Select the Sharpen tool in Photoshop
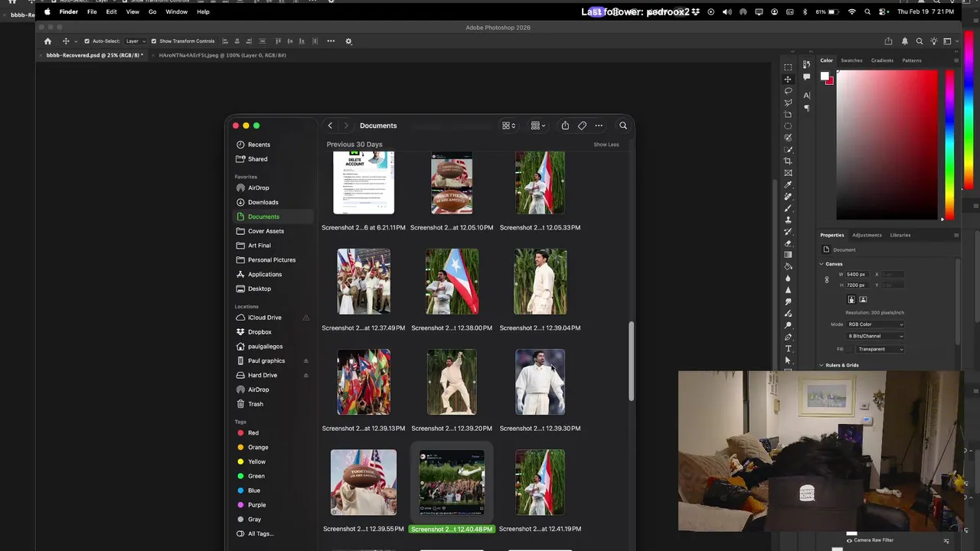This screenshot has width=980, height=551. pos(788,290)
